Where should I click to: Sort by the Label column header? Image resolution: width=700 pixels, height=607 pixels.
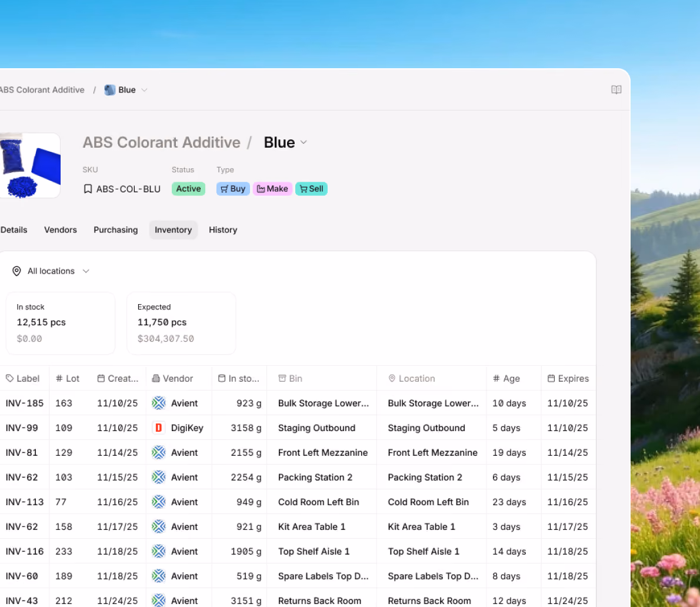click(23, 378)
